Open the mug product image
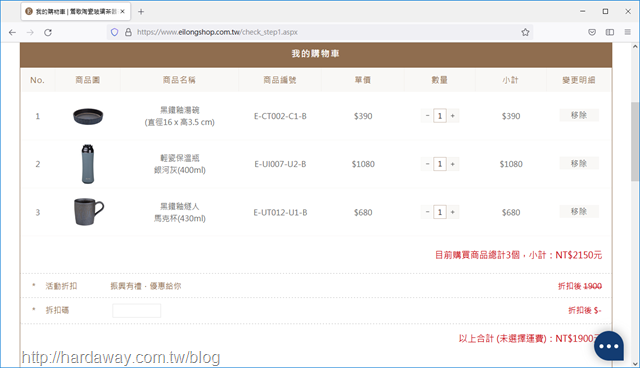Screen dimensions: 640x368 (x=89, y=212)
